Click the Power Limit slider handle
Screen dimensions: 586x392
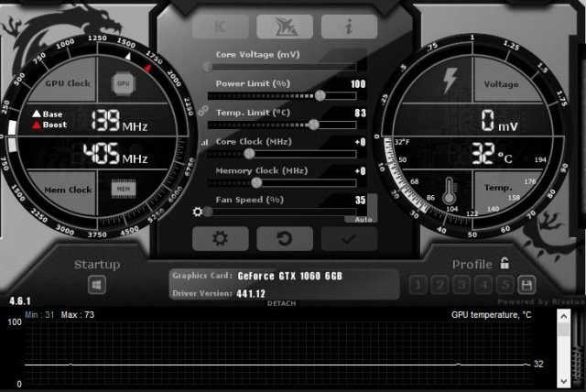320,95
